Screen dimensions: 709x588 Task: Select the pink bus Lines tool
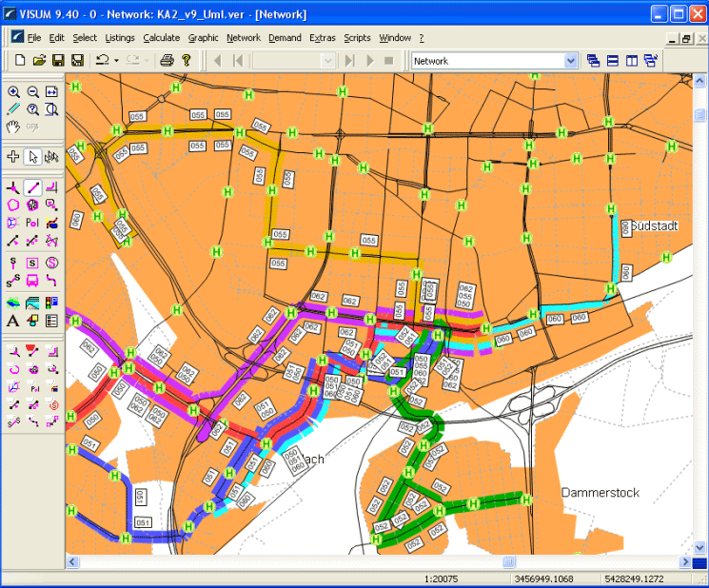coord(32,281)
